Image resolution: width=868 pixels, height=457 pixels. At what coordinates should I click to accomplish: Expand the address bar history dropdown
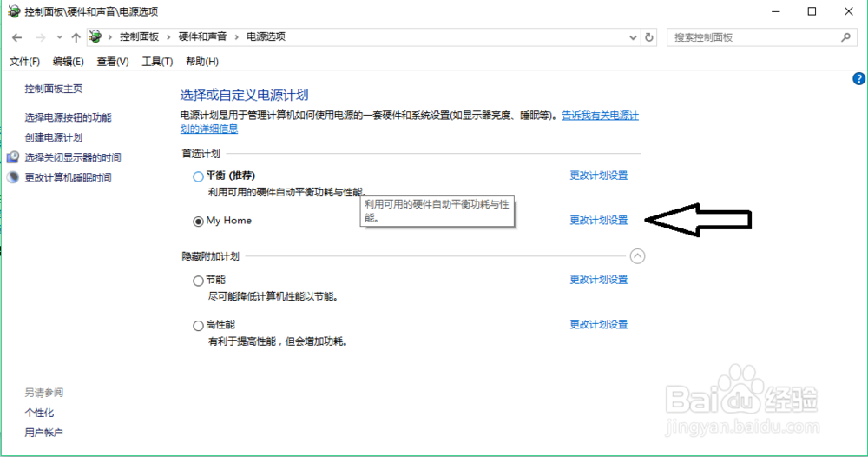point(633,37)
